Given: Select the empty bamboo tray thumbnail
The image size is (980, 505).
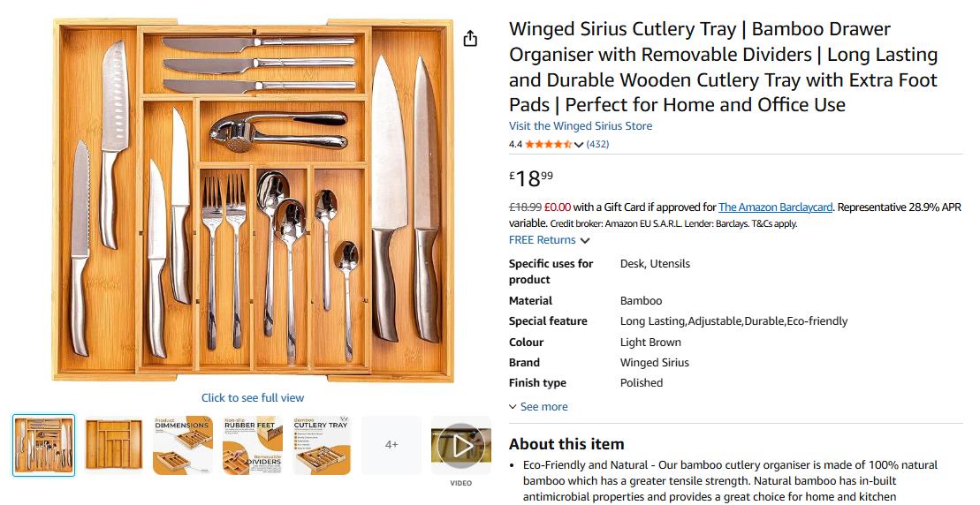Looking at the screenshot, I should click(114, 446).
